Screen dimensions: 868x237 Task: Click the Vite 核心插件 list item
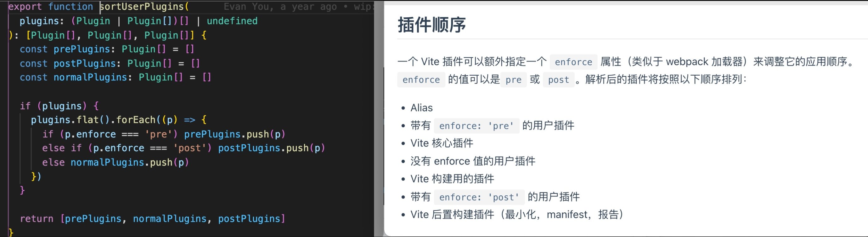pyautogui.click(x=442, y=143)
